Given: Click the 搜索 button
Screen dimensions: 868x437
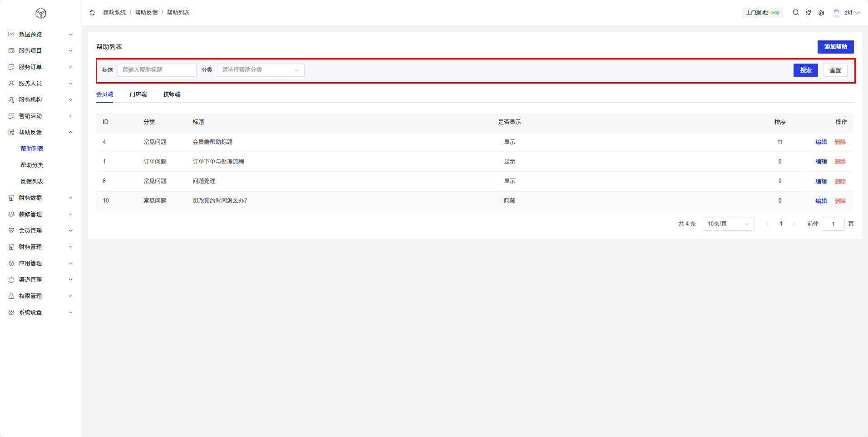Looking at the screenshot, I should click(x=806, y=70).
